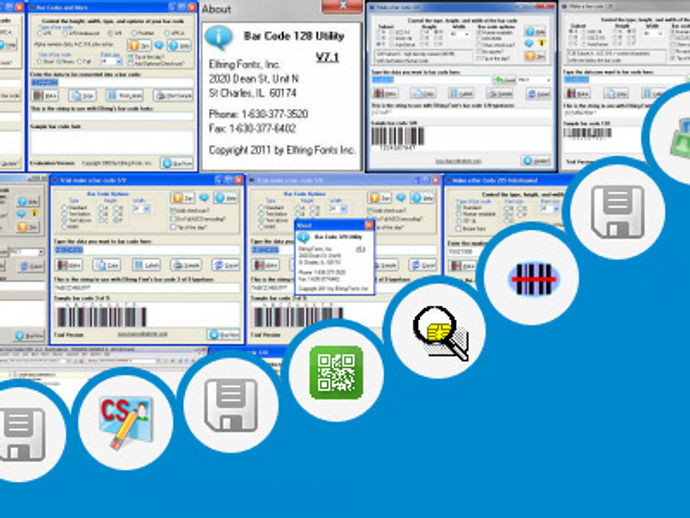Image resolution: width=690 pixels, height=518 pixels.
Task: Click Print sample button in Bar Codes and More window
Action: click(173, 96)
